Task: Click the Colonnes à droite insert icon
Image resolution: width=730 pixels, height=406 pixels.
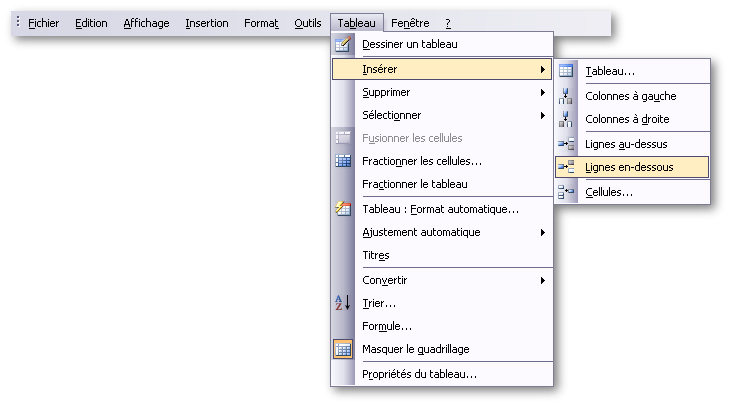Action: click(566, 119)
